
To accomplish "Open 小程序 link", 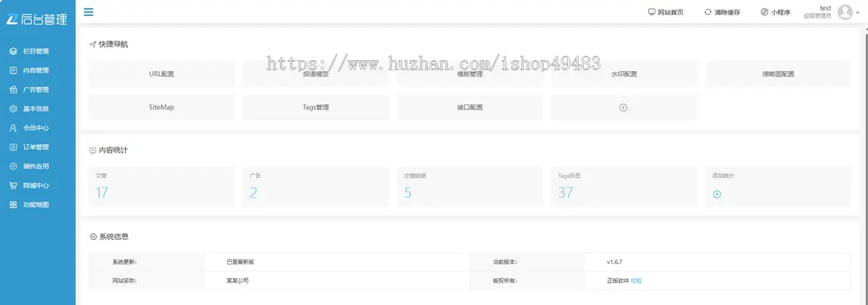I will tap(780, 12).
